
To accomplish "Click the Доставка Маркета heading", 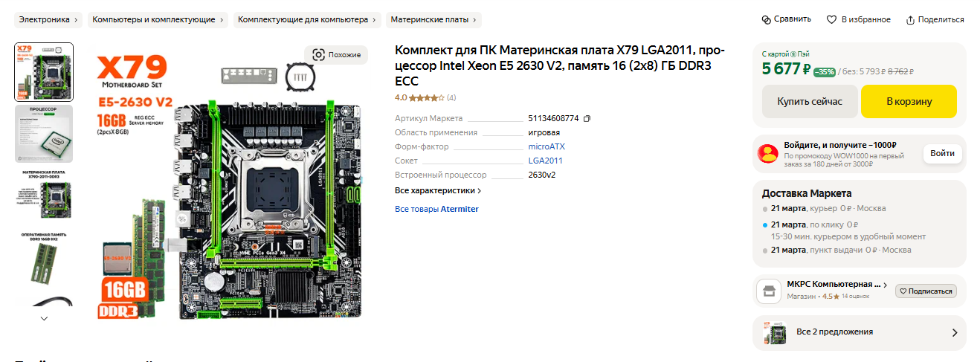I will pyautogui.click(x=807, y=193).
